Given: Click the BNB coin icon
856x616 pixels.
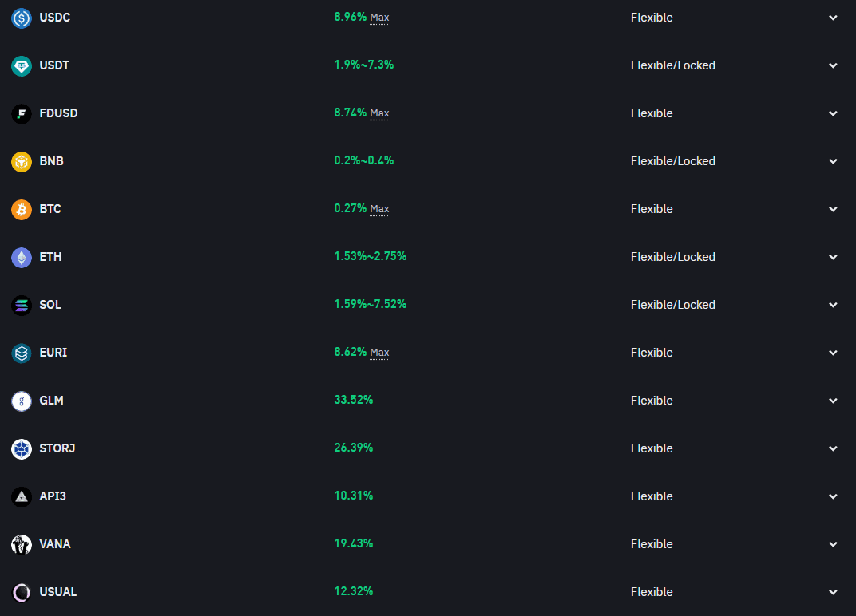Looking at the screenshot, I should (22, 161).
